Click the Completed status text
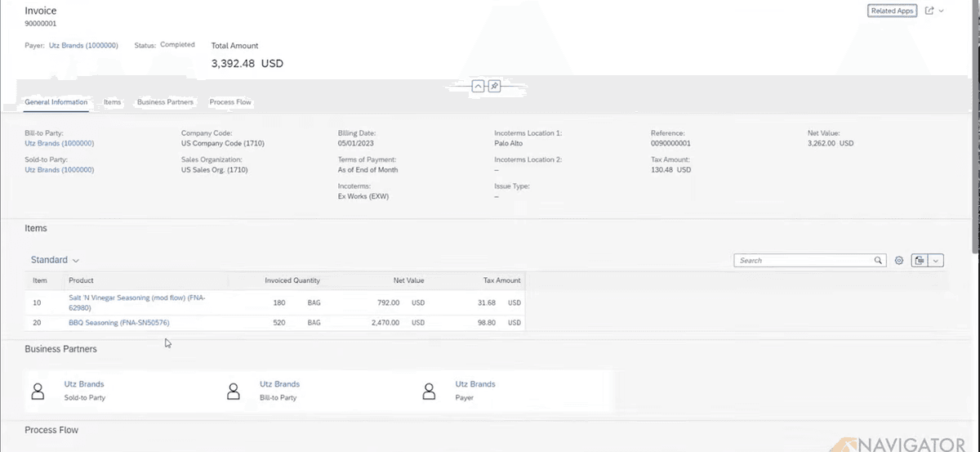 pos(177,45)
